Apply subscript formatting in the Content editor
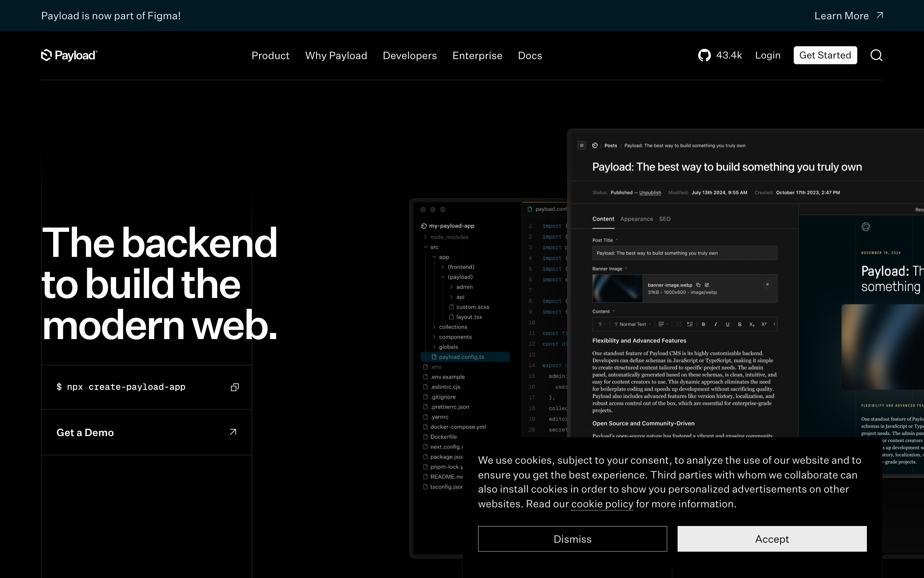924x578 pixels. 752,324
